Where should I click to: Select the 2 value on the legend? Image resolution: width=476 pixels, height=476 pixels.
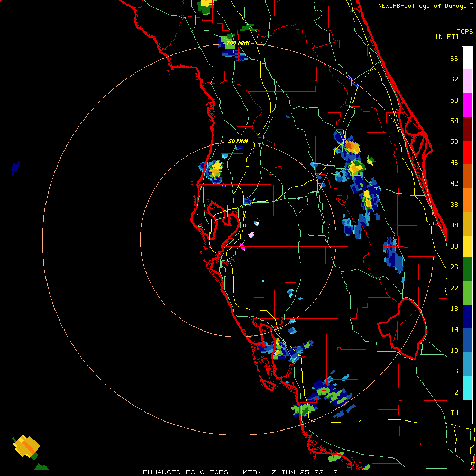(456, 392)
